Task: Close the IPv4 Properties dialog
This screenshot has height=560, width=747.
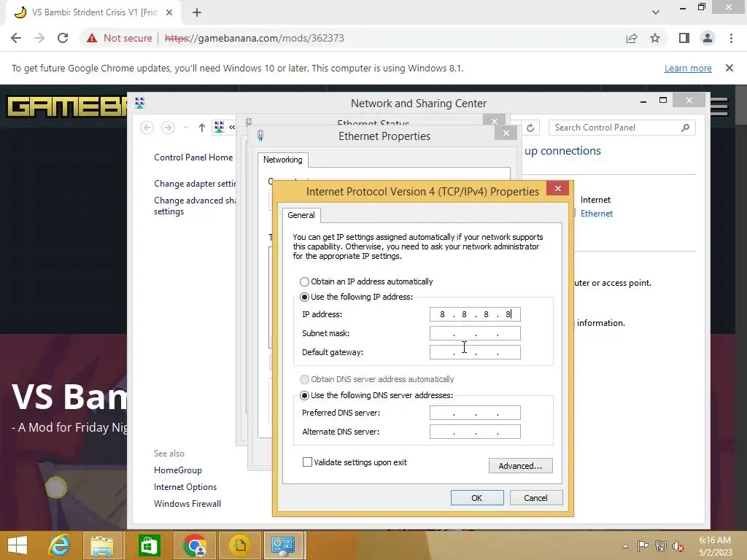Action: coord(558,188)
